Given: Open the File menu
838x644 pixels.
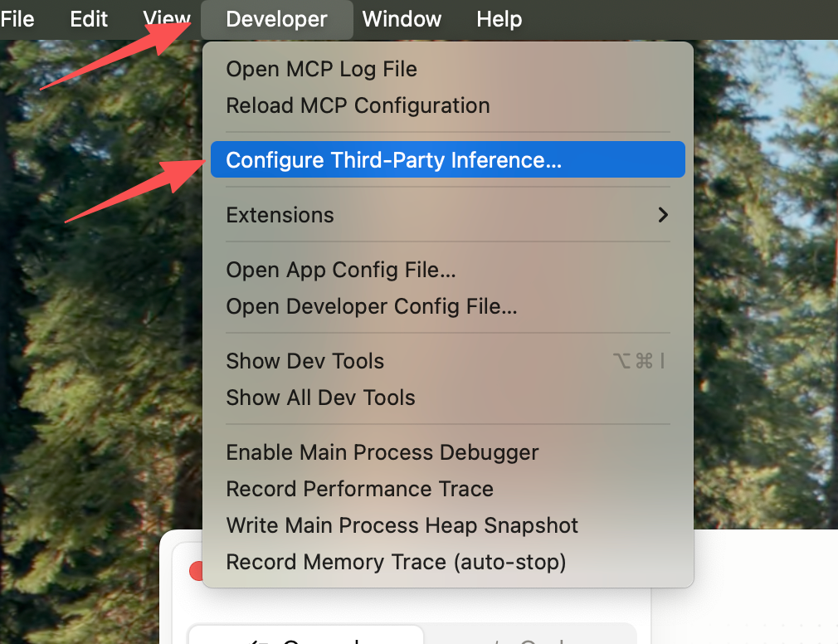Looking at the screenshot, I should click(x=17, y=19).
